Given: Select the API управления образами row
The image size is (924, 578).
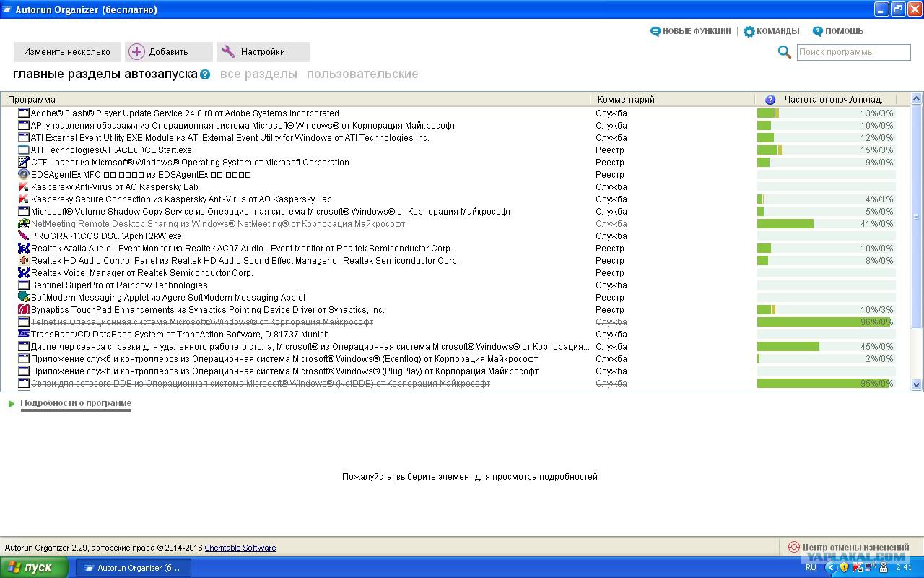Looking at the screenshot, I should [456, 126].
